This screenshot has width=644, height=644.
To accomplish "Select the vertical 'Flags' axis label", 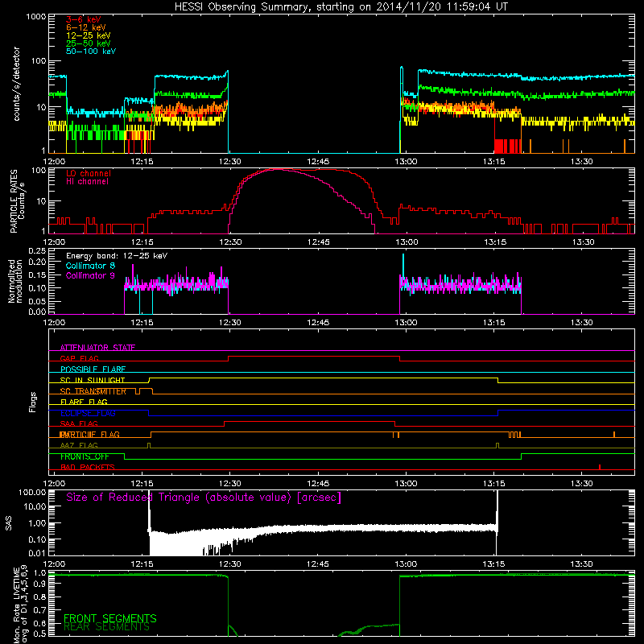I will [x=32, y=402].
